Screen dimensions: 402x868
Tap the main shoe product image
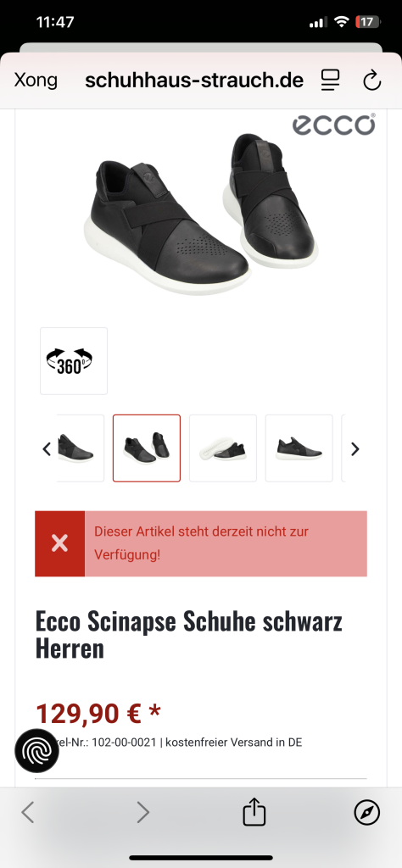point(200,213)
